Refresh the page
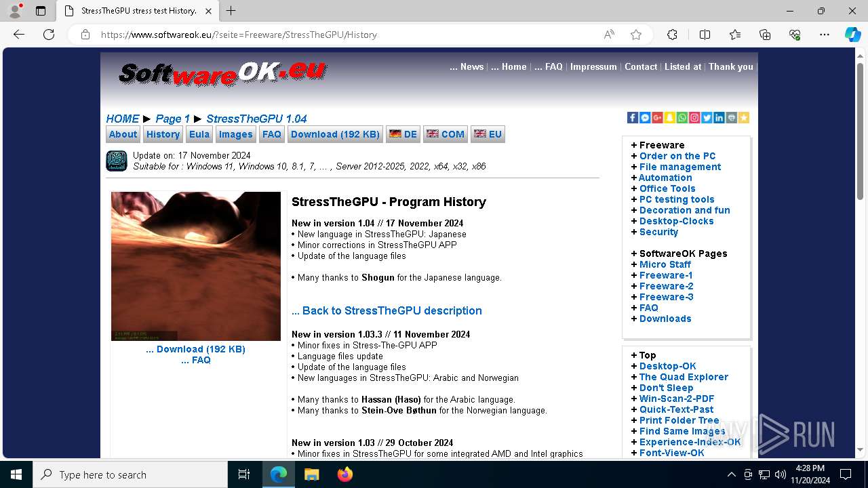The width and height of the screenshot is (868, 488). click(49, 35)
